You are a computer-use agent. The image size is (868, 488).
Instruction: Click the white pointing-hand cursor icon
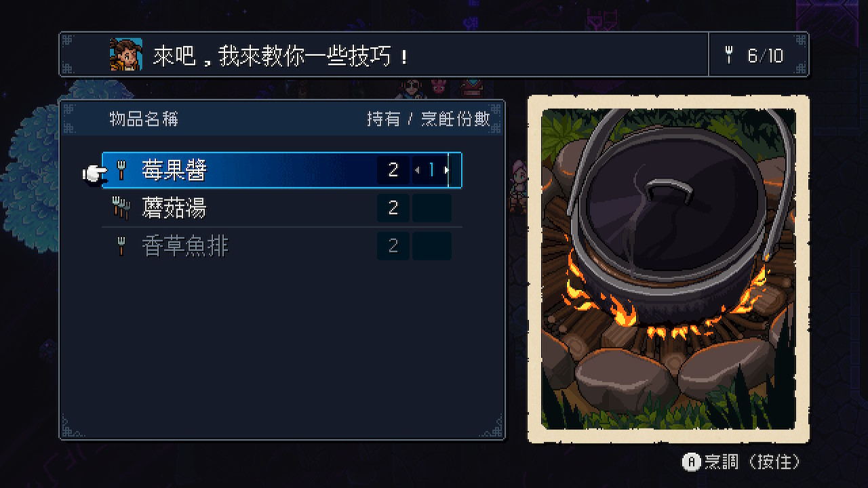pyautogui.click(x=94, y=174)
